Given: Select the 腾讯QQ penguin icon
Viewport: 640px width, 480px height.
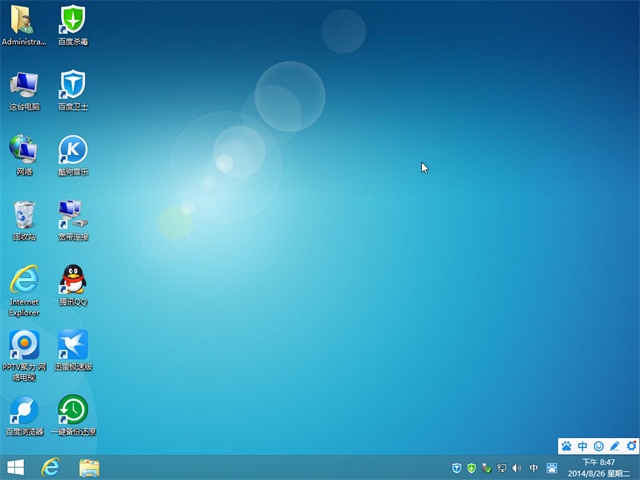Looking at the screenshot, I should (73, 280).
